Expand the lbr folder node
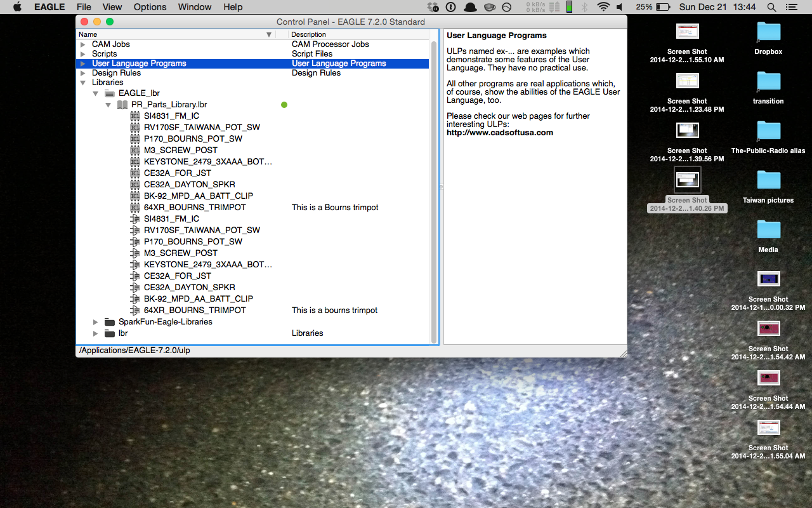 [95, 333]
